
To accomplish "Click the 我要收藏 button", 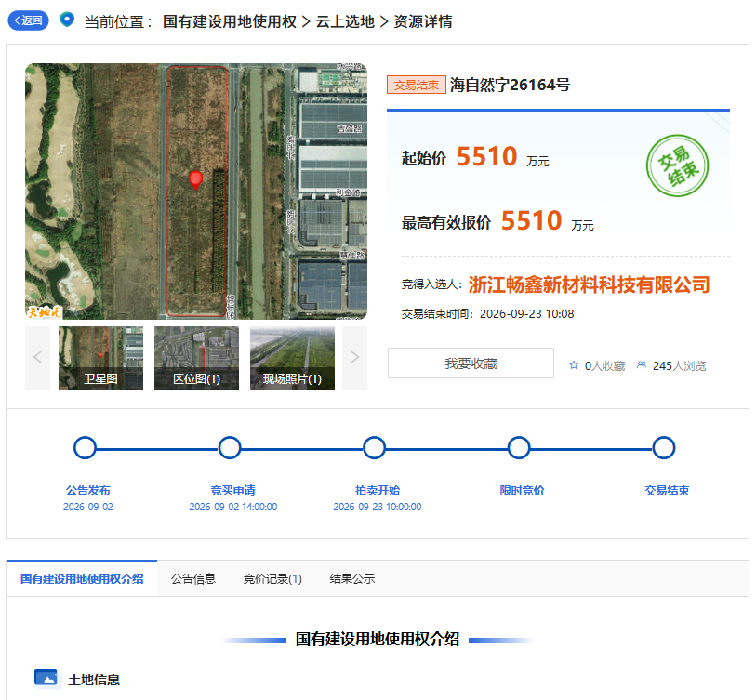I will (471, 363).
